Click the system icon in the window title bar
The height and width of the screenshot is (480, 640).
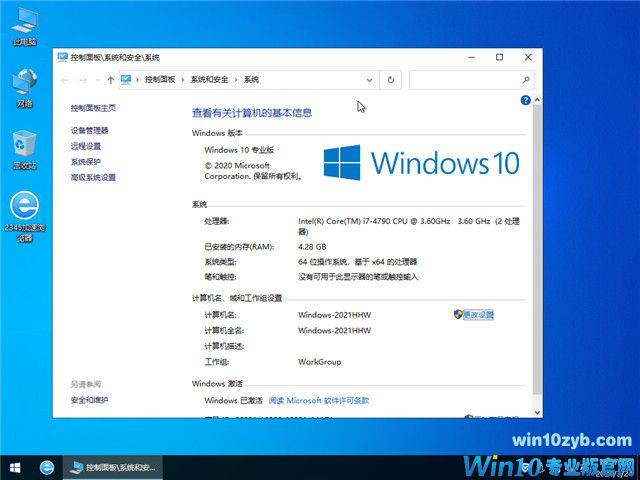[62, 57]
